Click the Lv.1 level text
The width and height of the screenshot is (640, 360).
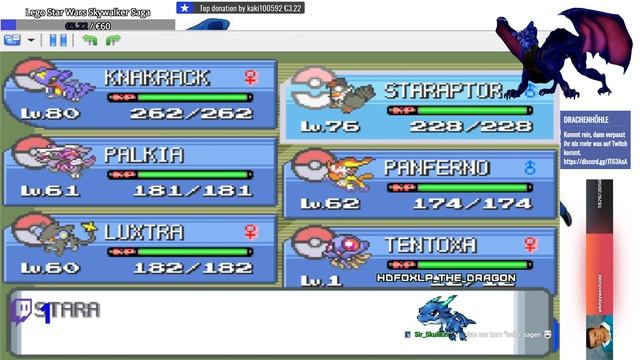[x=321, y=280]
